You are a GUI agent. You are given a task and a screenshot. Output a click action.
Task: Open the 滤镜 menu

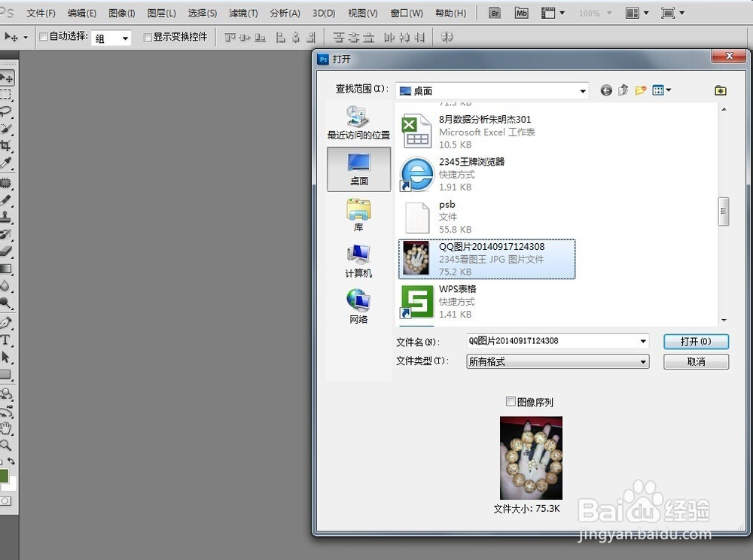point(242,12)
